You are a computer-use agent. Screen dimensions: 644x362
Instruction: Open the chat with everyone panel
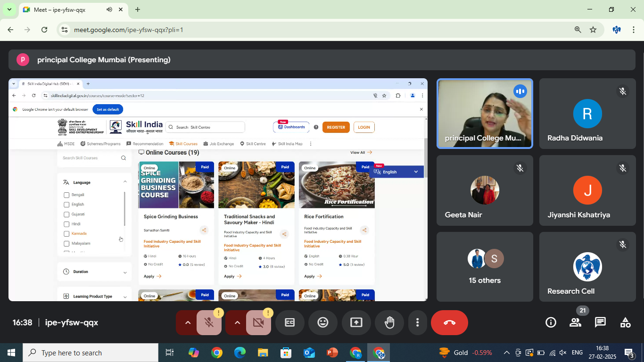point(600,322)
